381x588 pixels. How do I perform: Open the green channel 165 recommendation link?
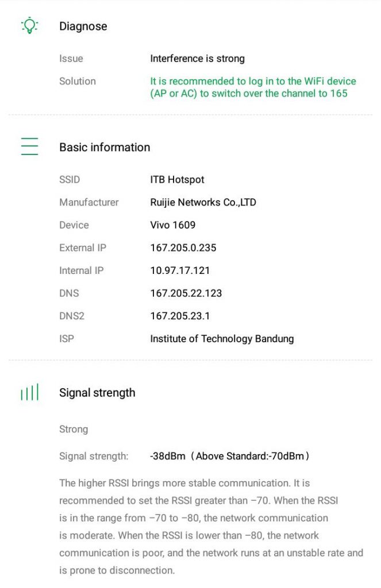[x=253, y=87]
